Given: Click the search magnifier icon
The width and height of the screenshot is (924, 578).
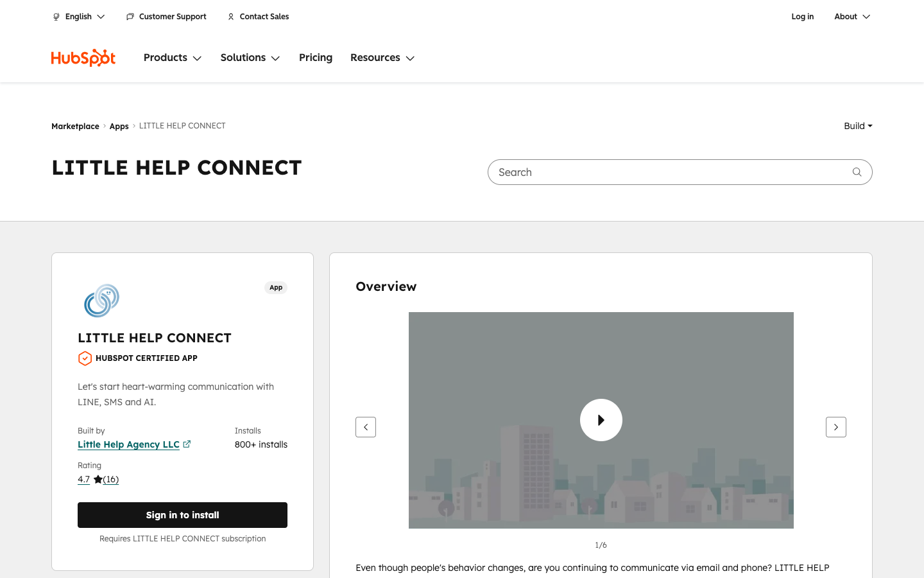Looking at the screenshot, I should 857,172.
